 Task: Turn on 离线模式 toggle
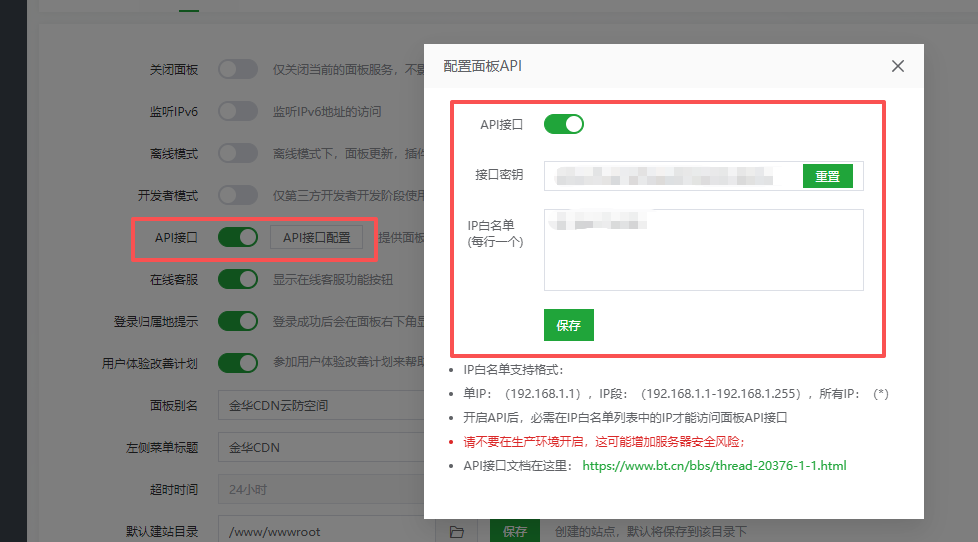click(x=238, y=153)
